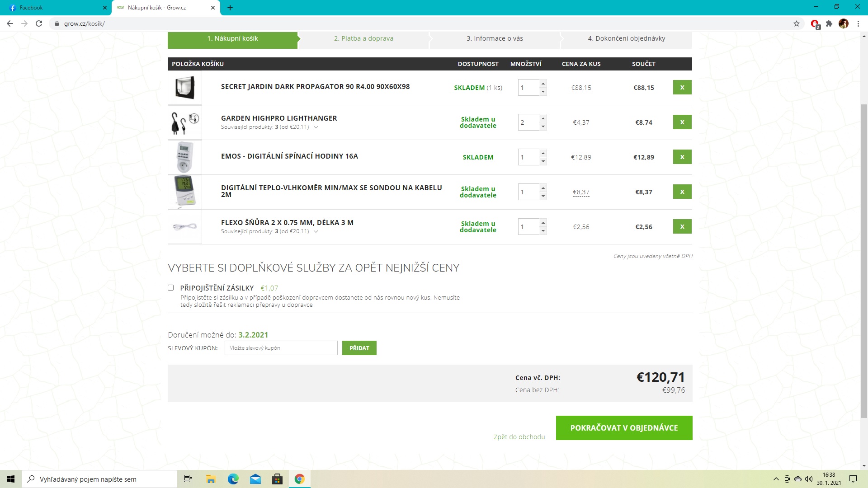Open Secret Jardin Dark Propagator product link
Image resolution: width=868 pixels, height=488 pixels.
(x=315, y=87)
